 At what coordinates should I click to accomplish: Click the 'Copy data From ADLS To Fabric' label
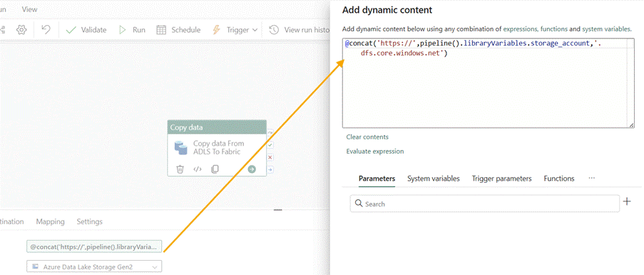tap(218, 148)
